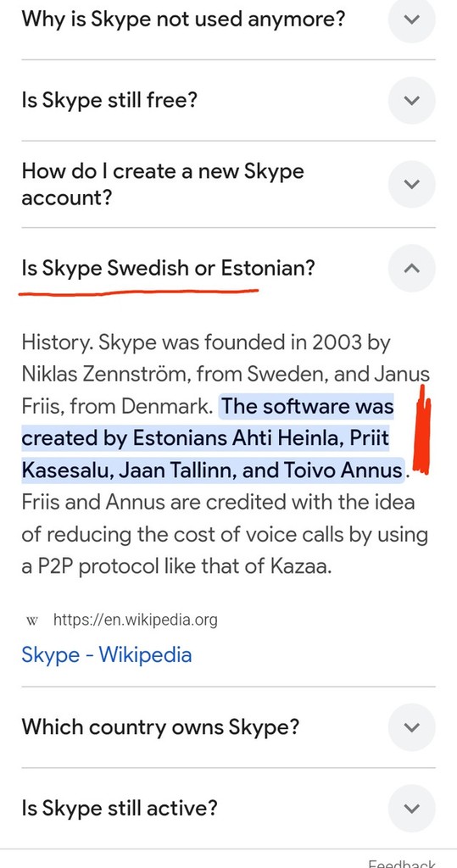Viewport: 457px width, 868px height.
Task: Click the question 'Is Skype still active?'
Action: pos(119,808)
